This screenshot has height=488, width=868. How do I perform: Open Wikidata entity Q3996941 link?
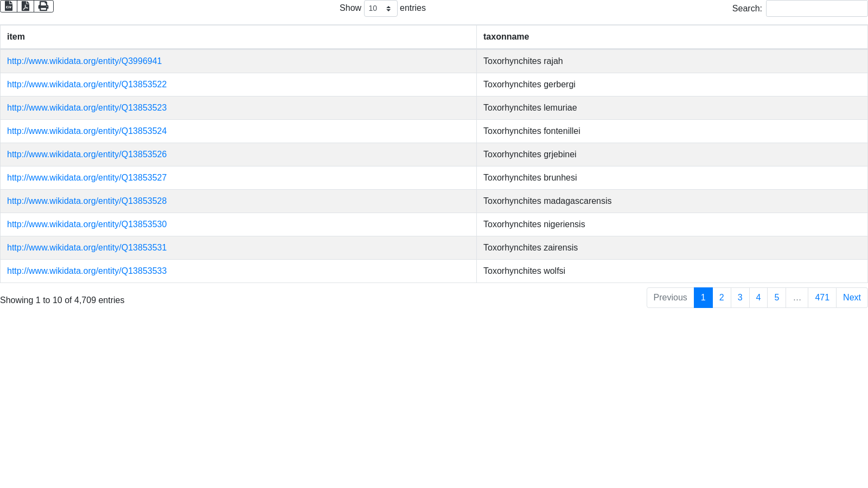click(x=84, y=61)
